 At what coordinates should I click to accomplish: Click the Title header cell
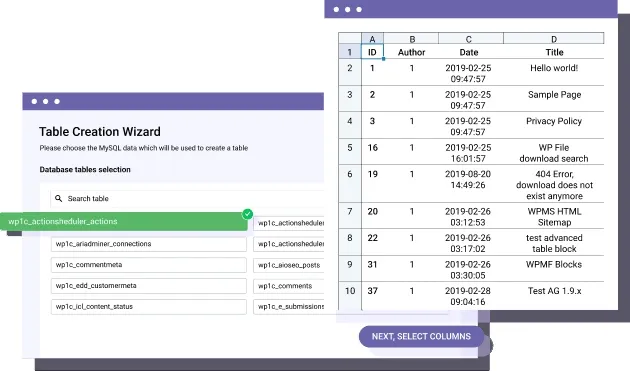coord(554,52)
